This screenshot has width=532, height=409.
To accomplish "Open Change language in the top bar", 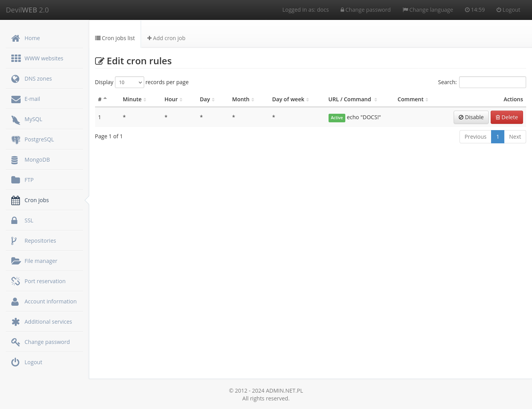I will pyautogui.click(x=428, y=9).
